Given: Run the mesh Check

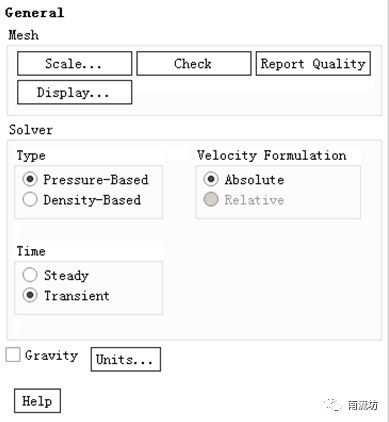Looking at the screenshot, I should (194, 63).
